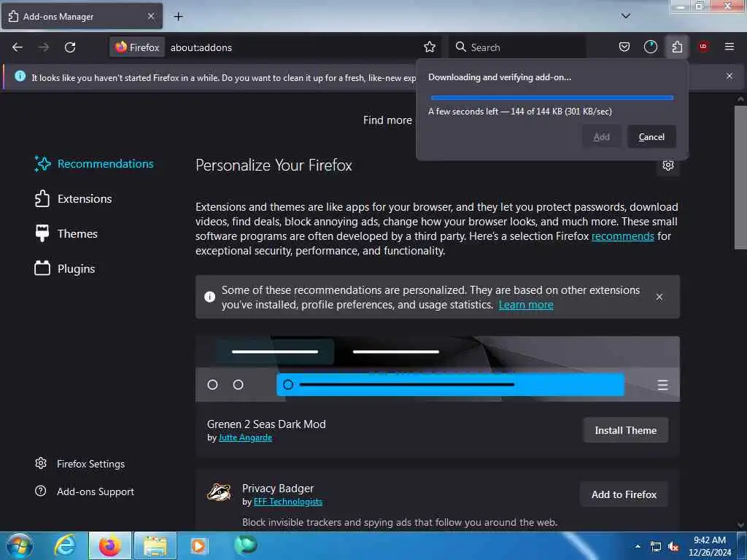Screen dimensions: 747x560
Task: Open a new tab with plus button
Action: (178, 17)
